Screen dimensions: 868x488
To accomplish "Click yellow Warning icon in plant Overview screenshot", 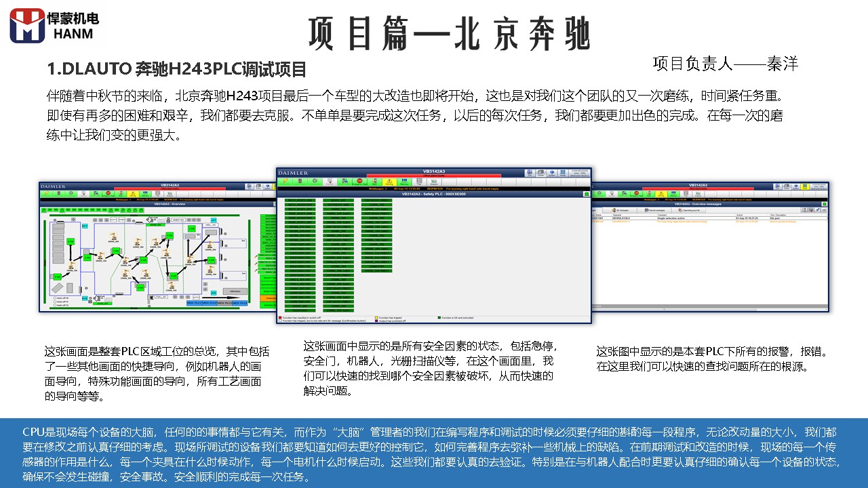I will coord(133,194).
